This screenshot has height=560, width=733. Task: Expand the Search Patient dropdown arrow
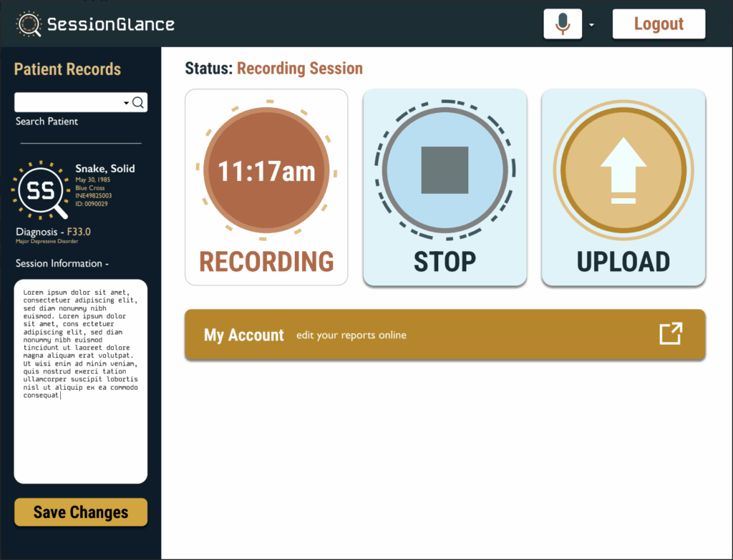126,103
